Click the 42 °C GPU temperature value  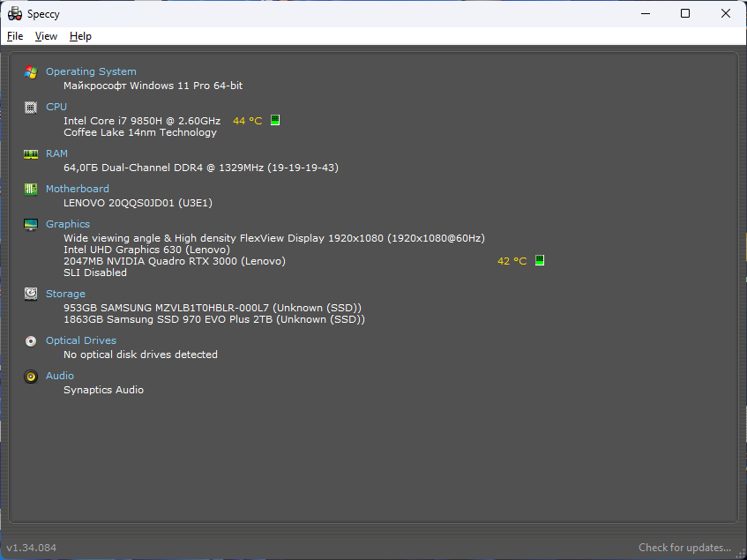[512, 261]
